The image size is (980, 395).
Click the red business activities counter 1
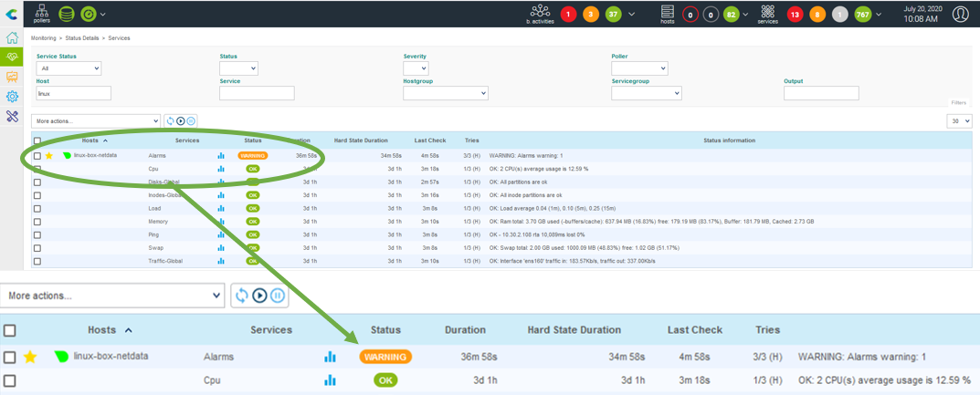pos(568,15)
